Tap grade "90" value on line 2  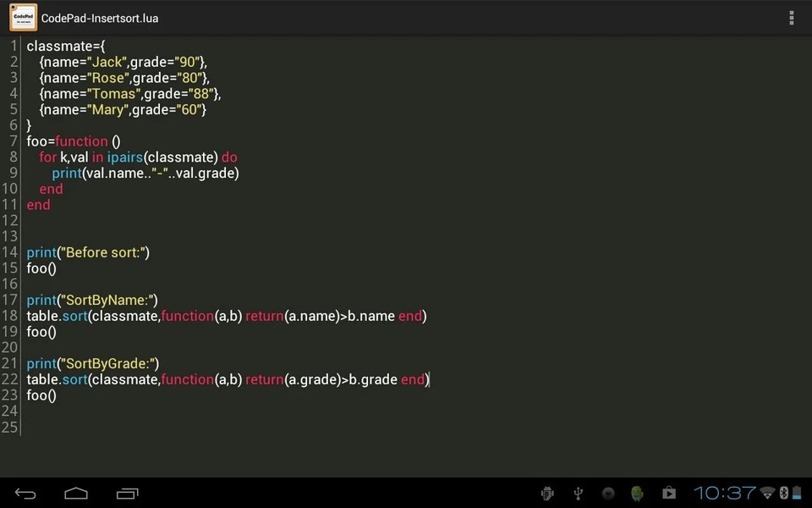point(187,62)
